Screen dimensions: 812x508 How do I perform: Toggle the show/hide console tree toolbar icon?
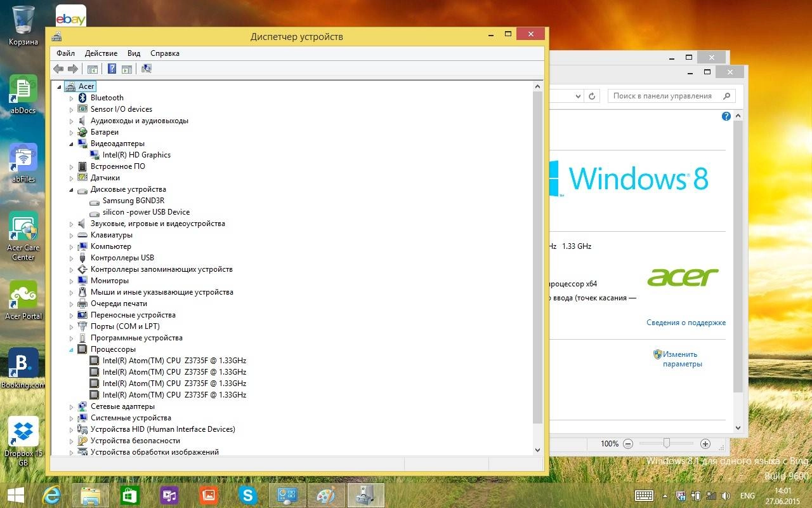93,69
